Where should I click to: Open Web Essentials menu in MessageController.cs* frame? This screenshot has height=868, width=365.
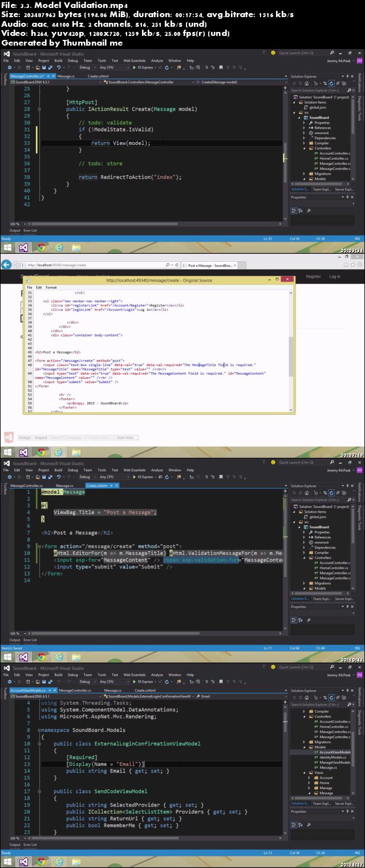[135, 60]
